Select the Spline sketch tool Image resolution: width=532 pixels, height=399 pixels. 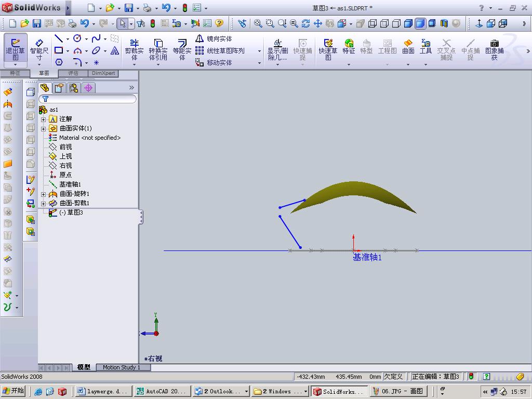96,38
